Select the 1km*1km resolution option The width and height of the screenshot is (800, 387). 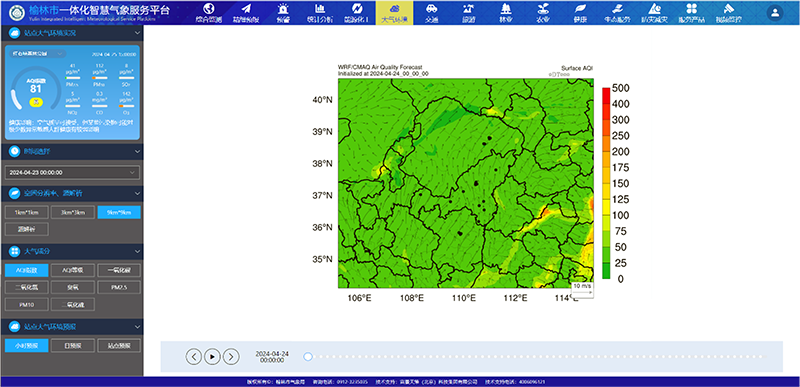[x=27, y=213]
